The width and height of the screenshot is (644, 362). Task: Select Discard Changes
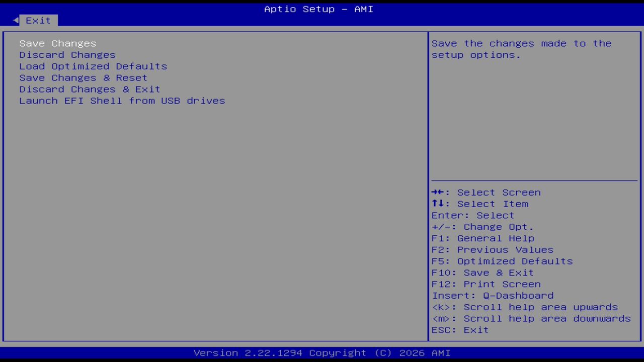pyautogui.click(x=67, y=55)
